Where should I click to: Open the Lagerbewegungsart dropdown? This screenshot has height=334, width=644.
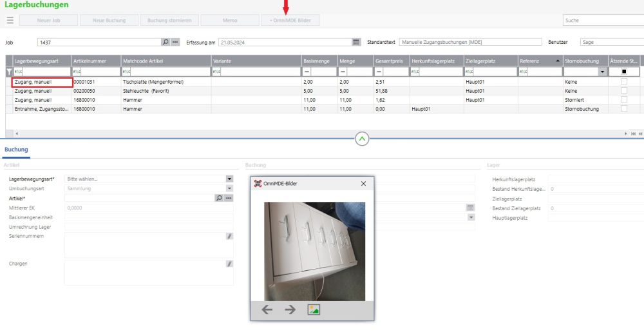click(229, 179)
